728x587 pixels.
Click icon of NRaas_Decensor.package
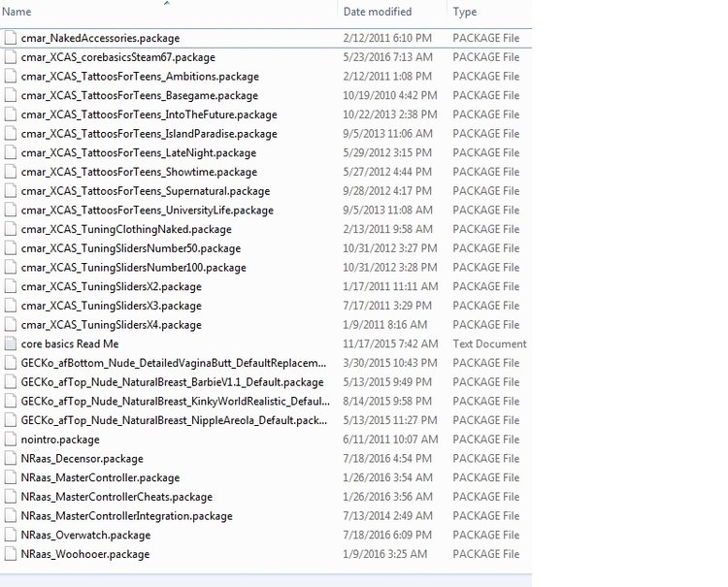tap(11, 459)
